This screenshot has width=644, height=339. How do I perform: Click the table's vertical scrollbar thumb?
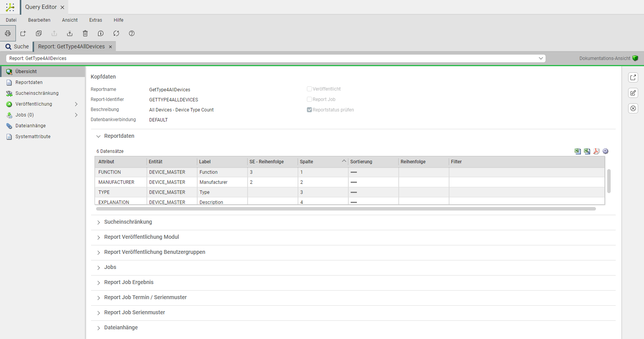(609, 181)
